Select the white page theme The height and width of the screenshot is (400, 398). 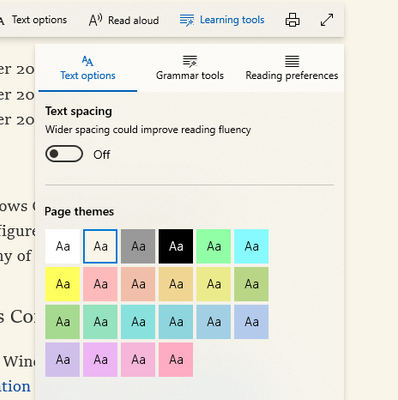coord(63,246)
